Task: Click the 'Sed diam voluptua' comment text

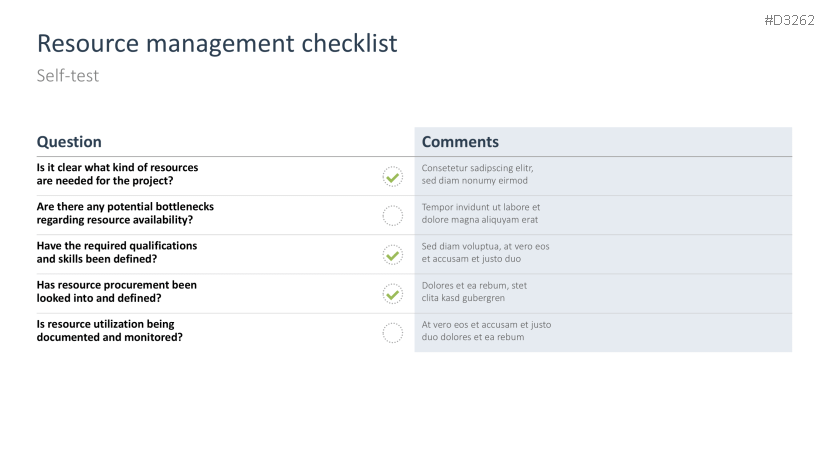Action: coord(485,252)
